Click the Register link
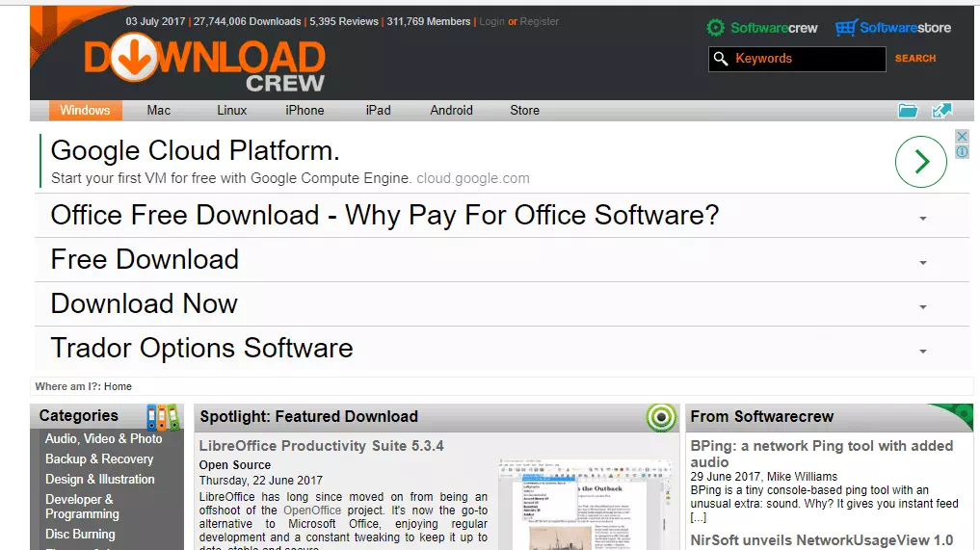980x550 pixels. 540,21
